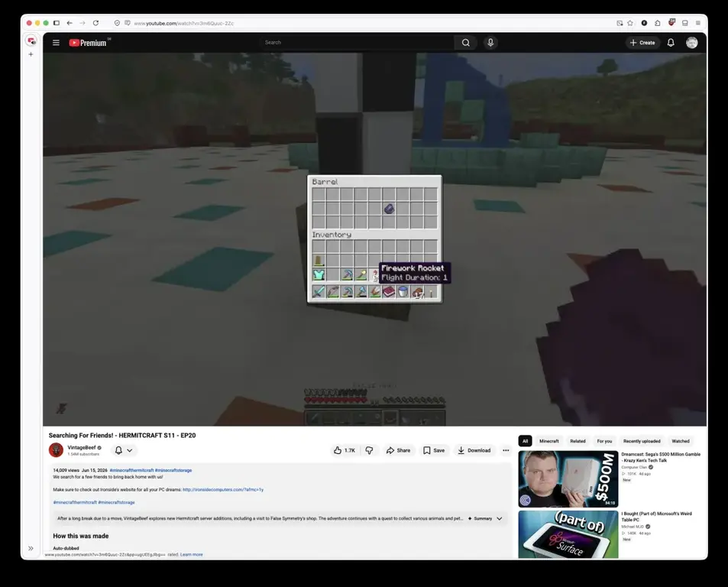Click the video title 'Searching For Friends!'
The height and width of the screenshot is (587, 728).
point(122,436)
